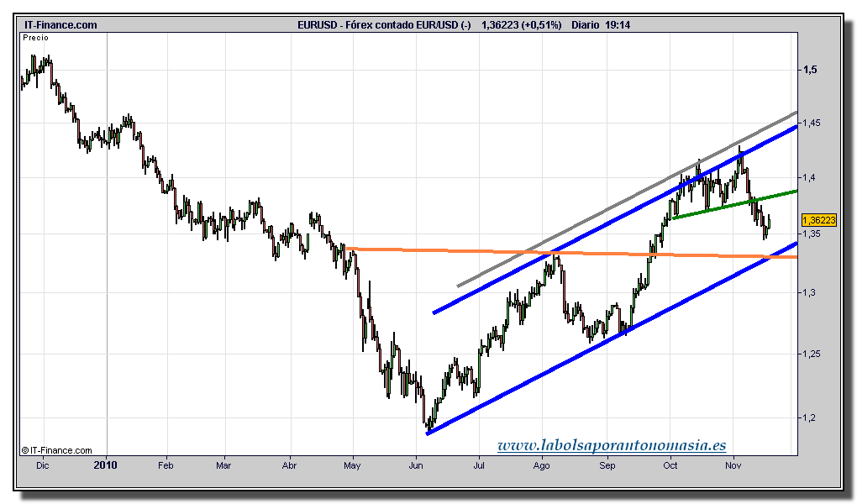This screenshot has width=857, height=504.
Task: Click the Jul month label
Action: [x=479, y=465]
